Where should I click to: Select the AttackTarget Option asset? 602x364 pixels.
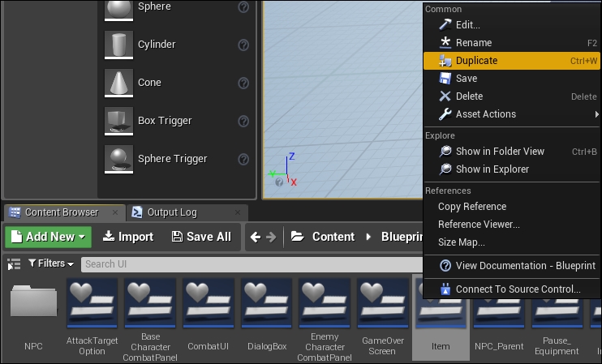point(92,317)
